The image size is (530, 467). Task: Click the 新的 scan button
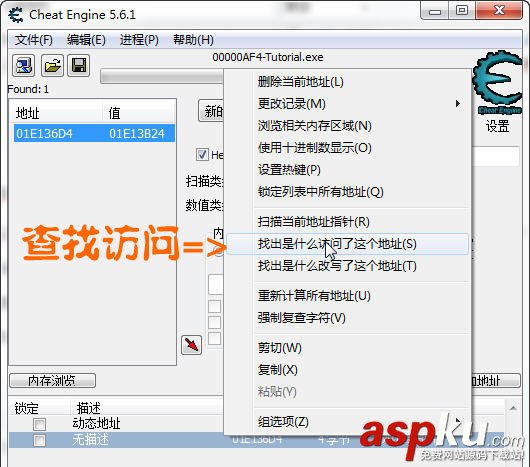pos(211,111)
